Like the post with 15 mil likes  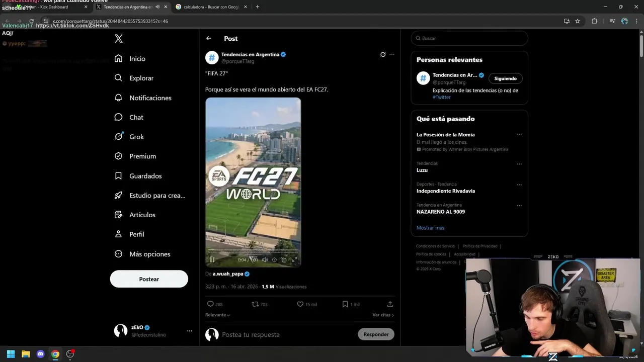[307, 304]
